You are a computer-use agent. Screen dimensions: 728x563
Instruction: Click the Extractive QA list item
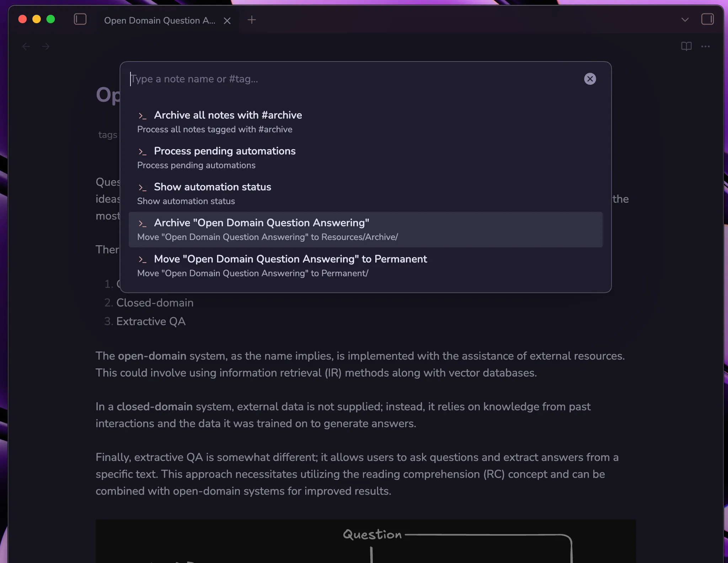[x=151, y=322]
